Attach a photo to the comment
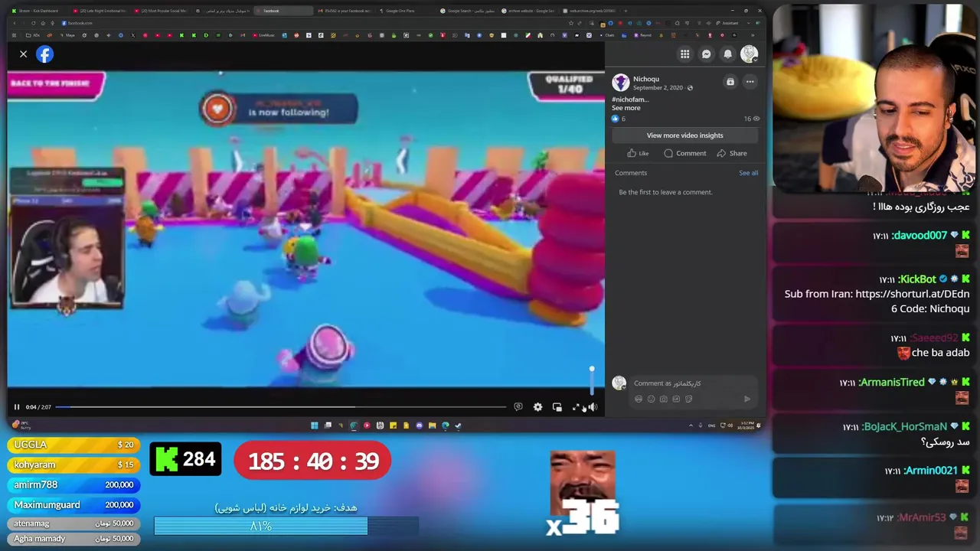Image resolution: width=980 pixels, height=551 pixels. (x=663, y=399)
